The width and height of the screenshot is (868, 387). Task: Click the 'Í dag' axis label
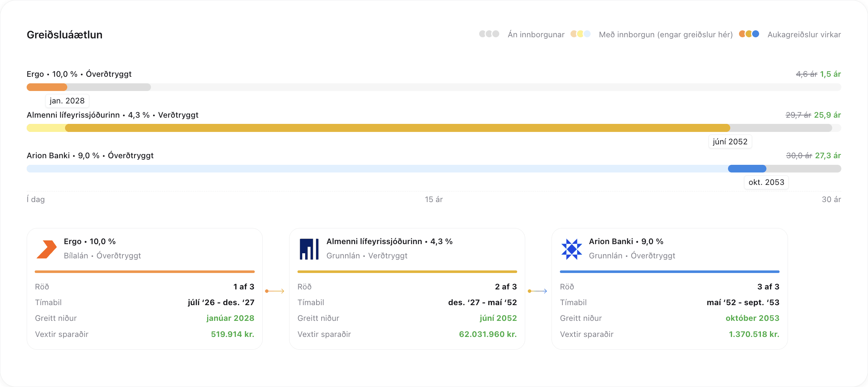coord(36,200)
